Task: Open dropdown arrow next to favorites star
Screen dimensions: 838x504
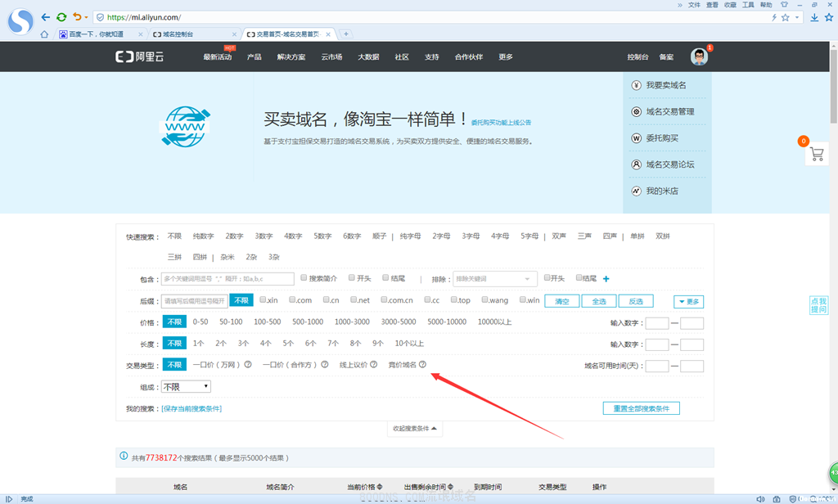Action: (x=797, y=18)
